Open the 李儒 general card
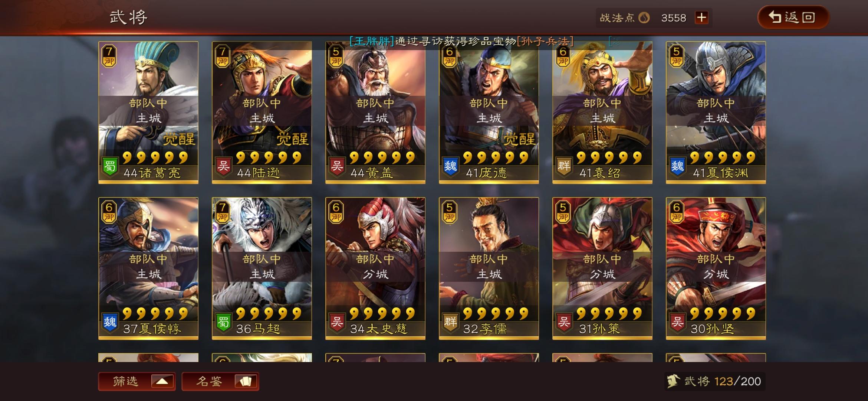This screenshot has height=401, width=868. [489, 268]
